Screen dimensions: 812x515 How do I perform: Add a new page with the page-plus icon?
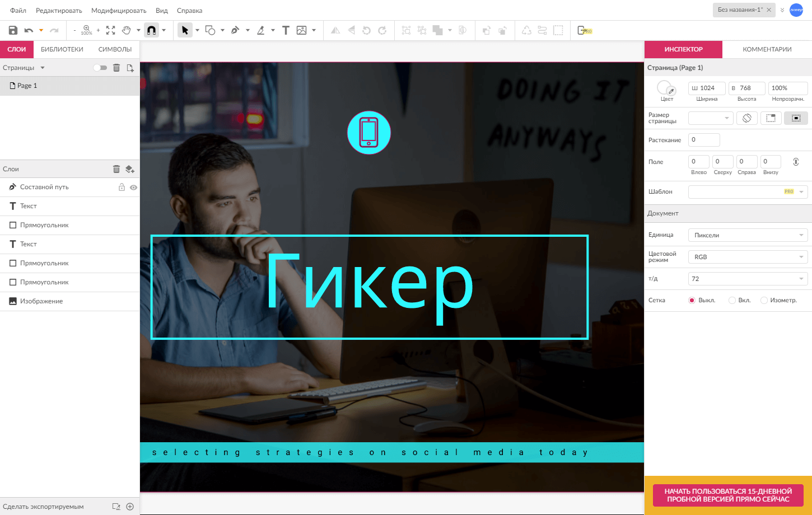click(x=130, y=68)
